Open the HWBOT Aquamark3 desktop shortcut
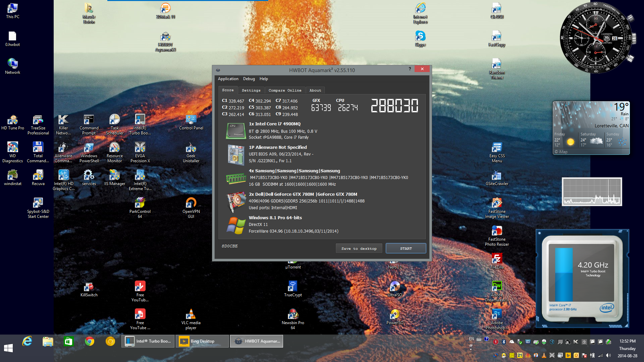The height and width of the screenshot is (362, 644). click(x=165, y=42)
